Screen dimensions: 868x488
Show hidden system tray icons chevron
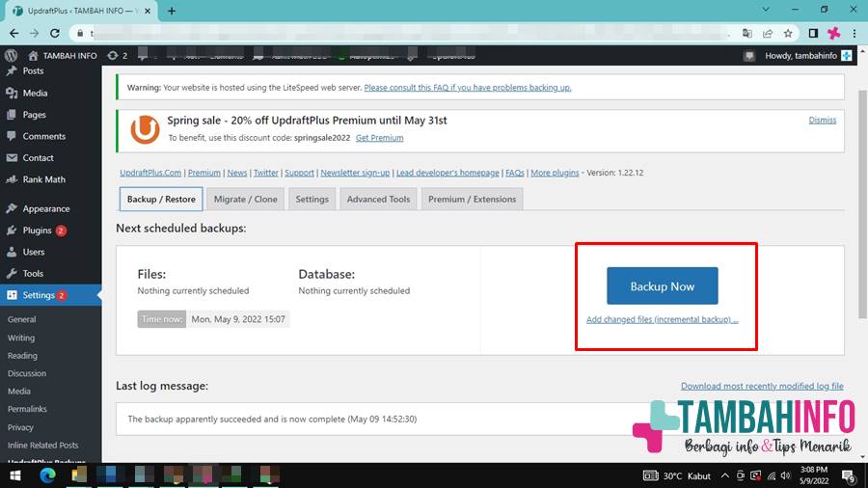[724, 475]
